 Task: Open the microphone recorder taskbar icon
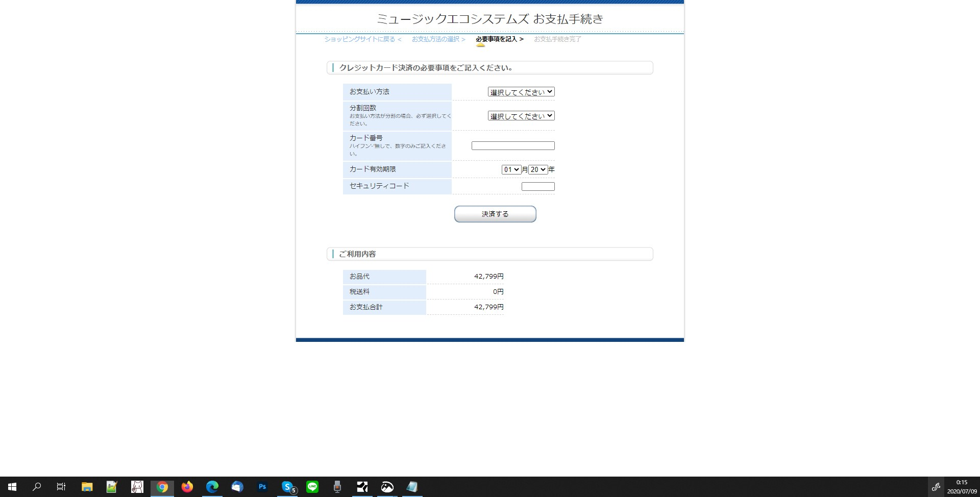[337, 487]
